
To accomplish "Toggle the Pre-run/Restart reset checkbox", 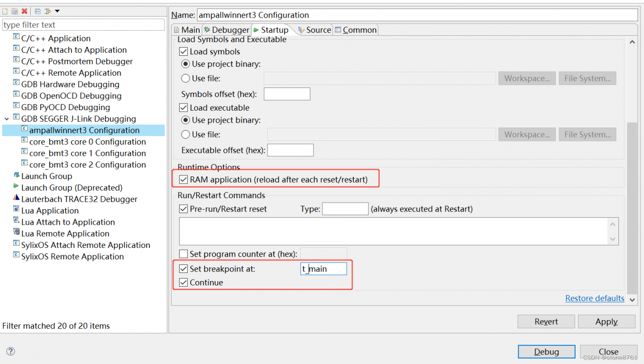I will pos(184,209).
